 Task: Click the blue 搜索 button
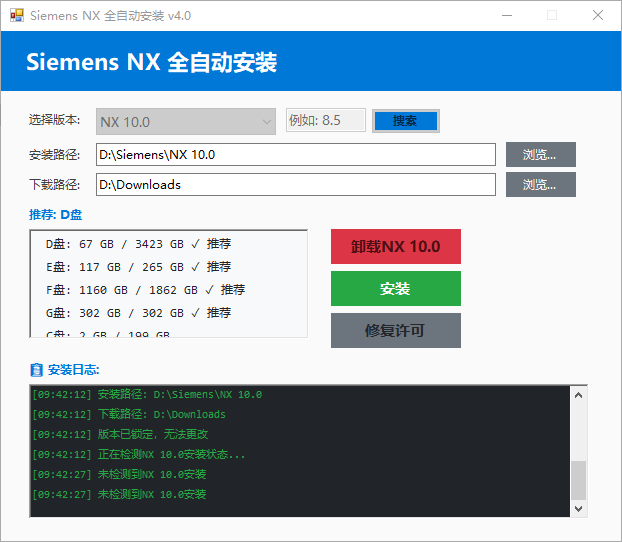pos(406,121)
